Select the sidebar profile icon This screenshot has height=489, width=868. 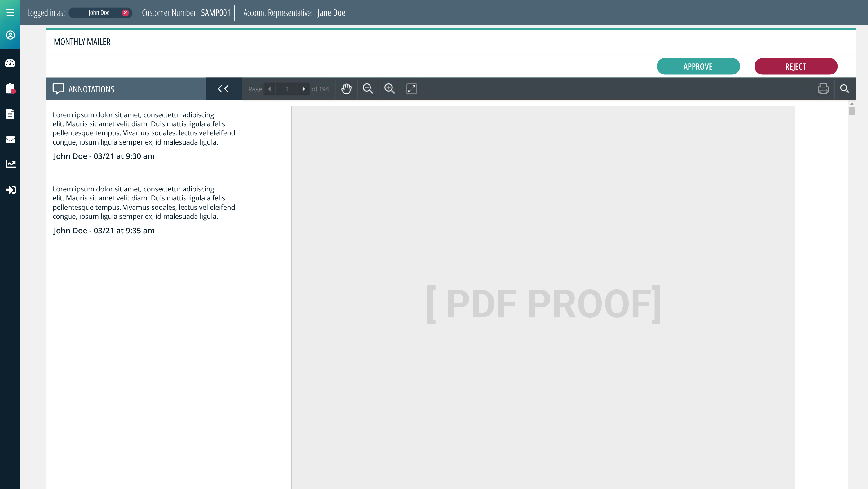coord(10,35)
